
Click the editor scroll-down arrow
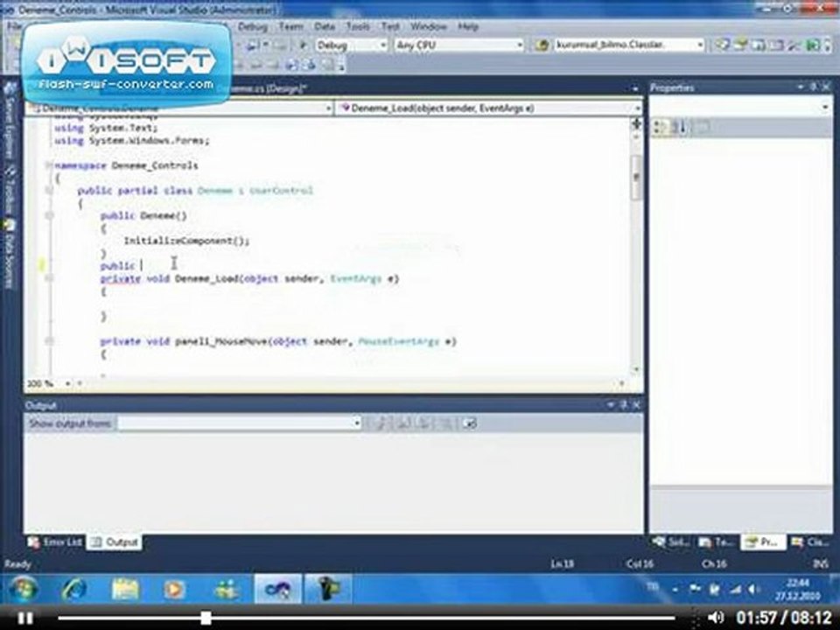coord(636,369)
